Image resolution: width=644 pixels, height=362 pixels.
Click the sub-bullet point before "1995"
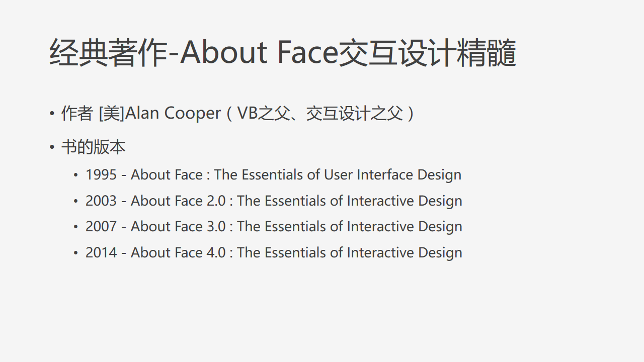[76, 175]
